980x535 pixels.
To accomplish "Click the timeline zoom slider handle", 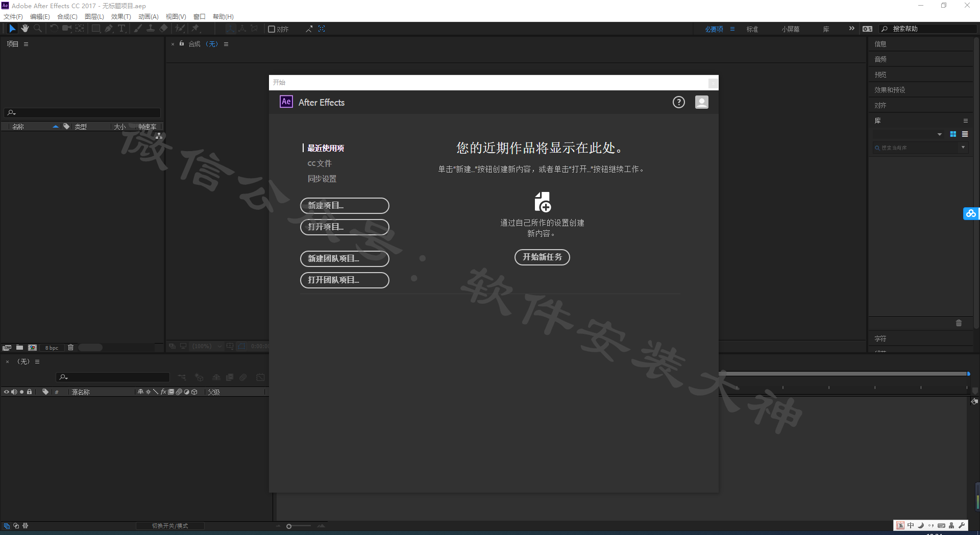I will 289,526.
